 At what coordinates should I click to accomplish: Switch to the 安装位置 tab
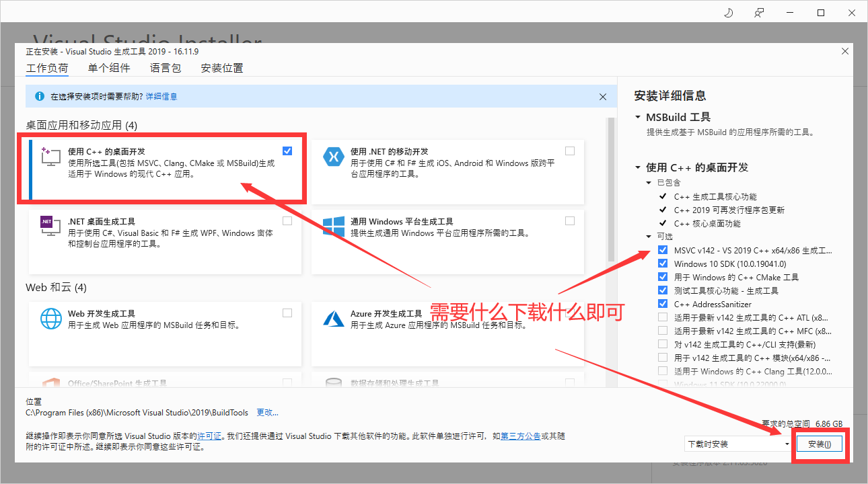coord(222,68)
